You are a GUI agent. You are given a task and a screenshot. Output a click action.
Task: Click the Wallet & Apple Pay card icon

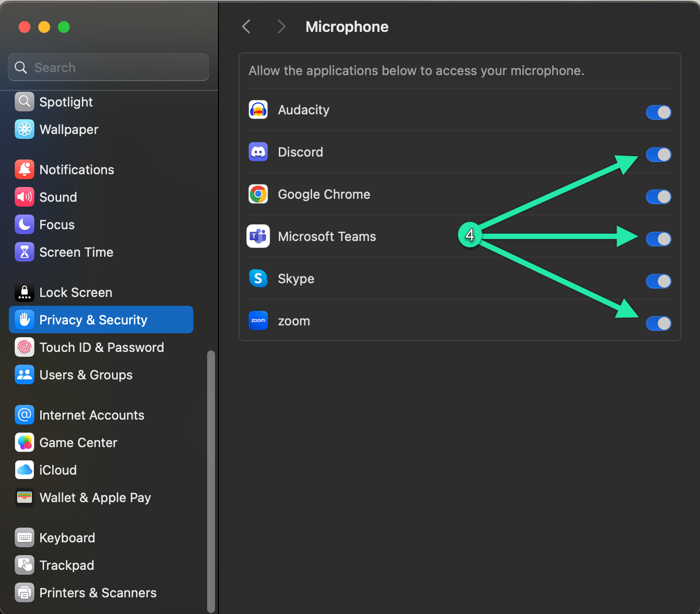[25, 498]
